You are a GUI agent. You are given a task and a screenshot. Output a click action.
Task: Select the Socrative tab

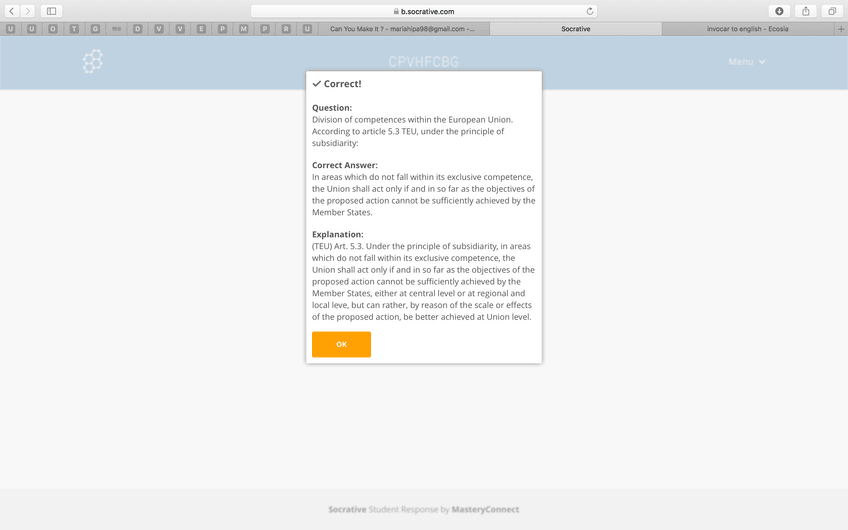575,29
